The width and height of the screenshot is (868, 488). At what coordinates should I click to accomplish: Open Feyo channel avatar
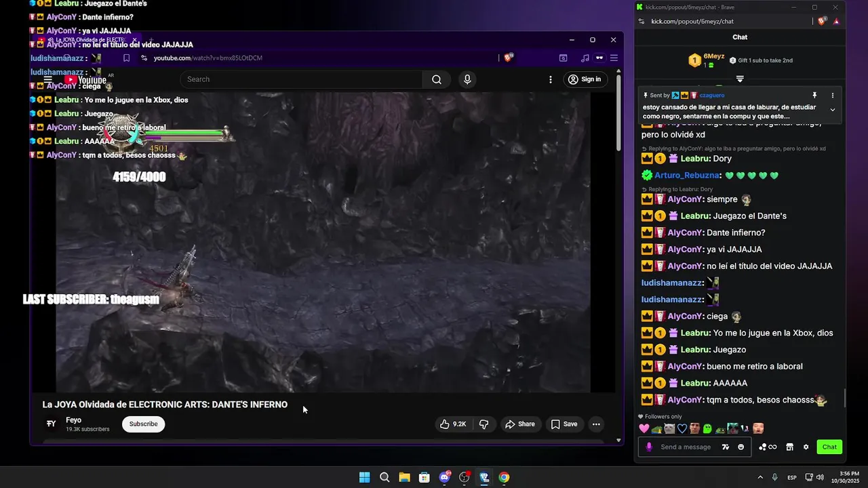pos(52,424)
